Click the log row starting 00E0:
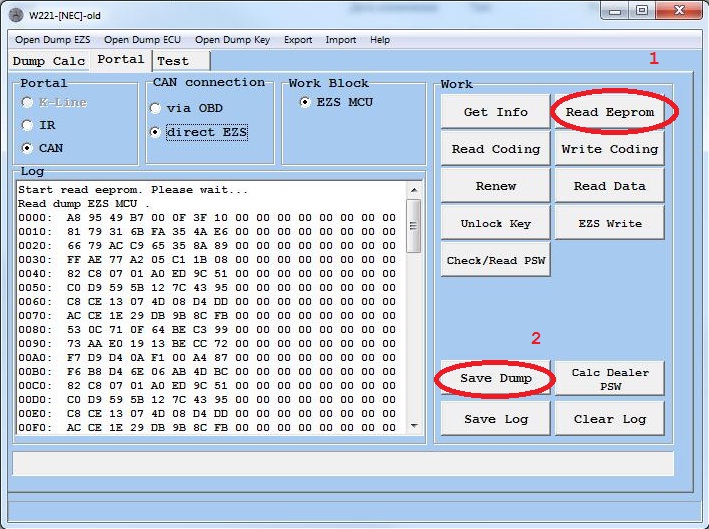 pos(207,414)
